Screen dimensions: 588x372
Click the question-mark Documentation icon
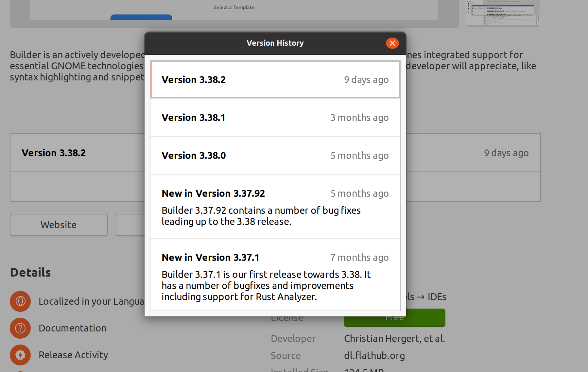click(20, 328)
